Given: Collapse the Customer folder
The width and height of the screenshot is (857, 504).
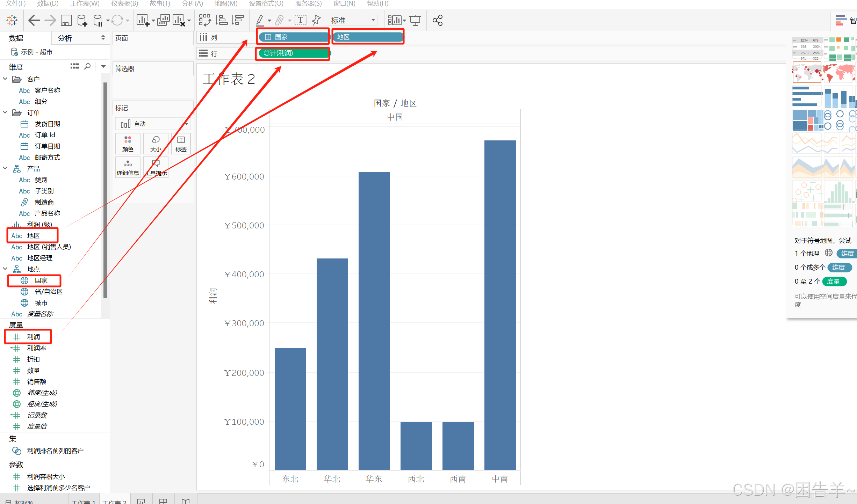Looking at the screenshot, I should point(5,79).
